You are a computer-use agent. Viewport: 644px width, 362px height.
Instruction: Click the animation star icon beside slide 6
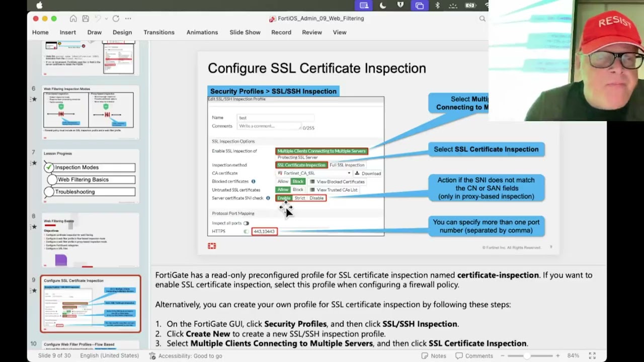[x=34, y=99]
